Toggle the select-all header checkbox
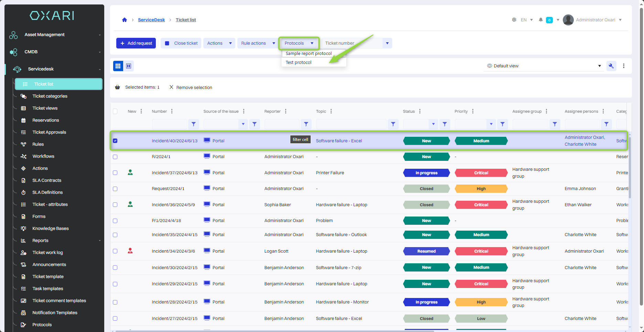 coord(115,111)
